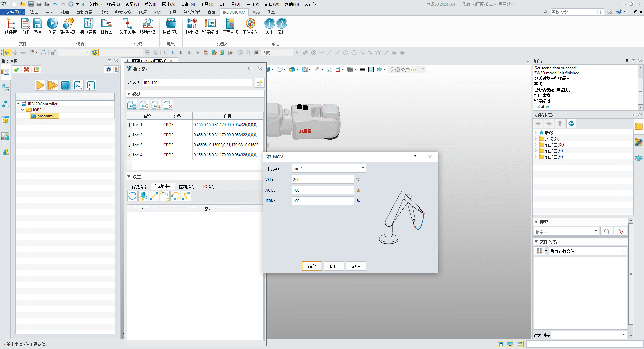Screen dimensions: 644x349
Task: Click the green checkmark in 程序编辑 panel
Action: pyautogui.click(x=16, y=70)
